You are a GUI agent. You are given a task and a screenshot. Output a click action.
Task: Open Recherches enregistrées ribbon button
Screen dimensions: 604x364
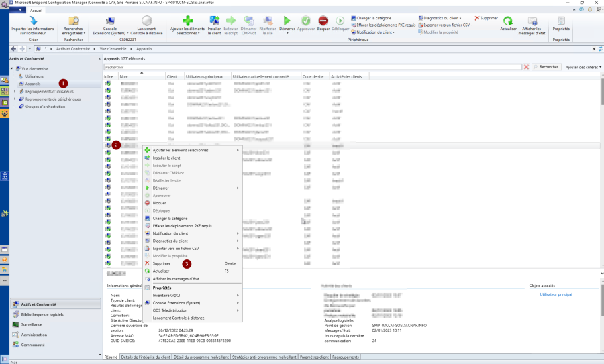click(73, 25)
